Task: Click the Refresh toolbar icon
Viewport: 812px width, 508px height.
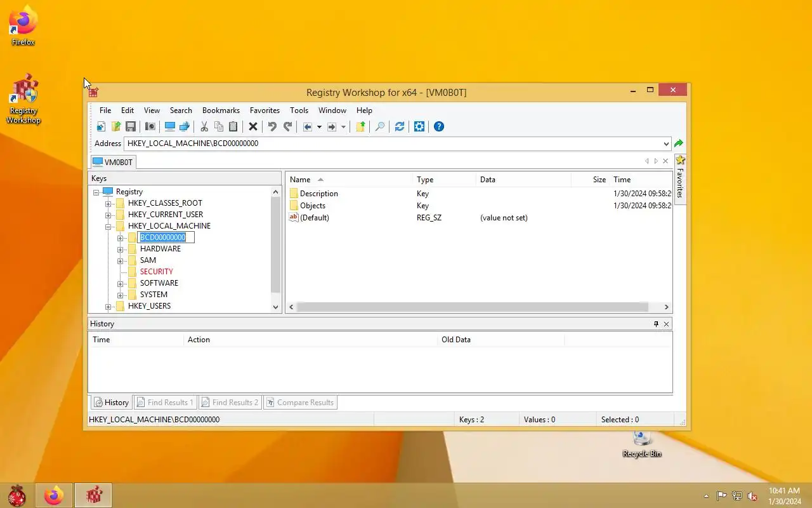Action: point(400,126)
